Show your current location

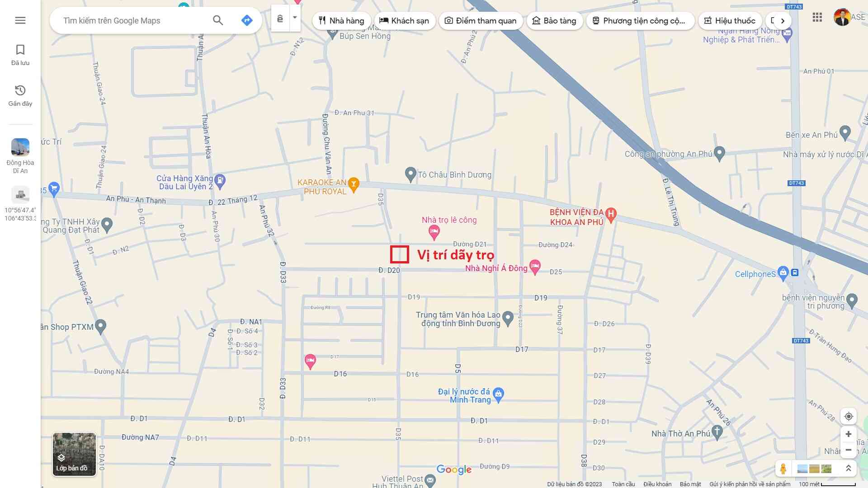pyautogui.click(x=849, y=416)
